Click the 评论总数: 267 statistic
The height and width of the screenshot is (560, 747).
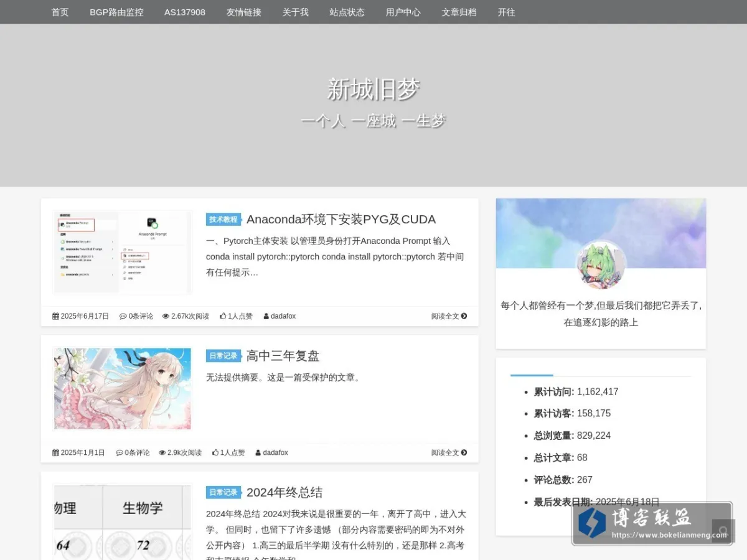click(x=563, y=480)
